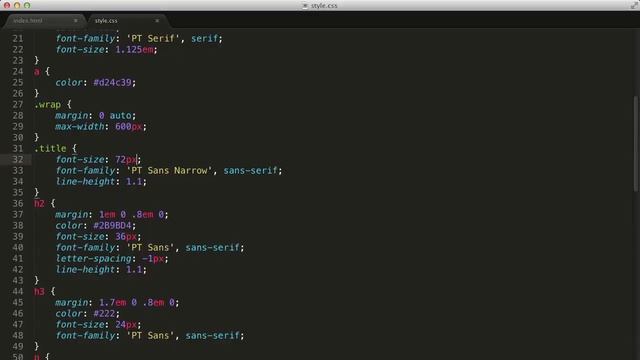
Task: Close the index.html tab
Action: (x=76, y=20)
